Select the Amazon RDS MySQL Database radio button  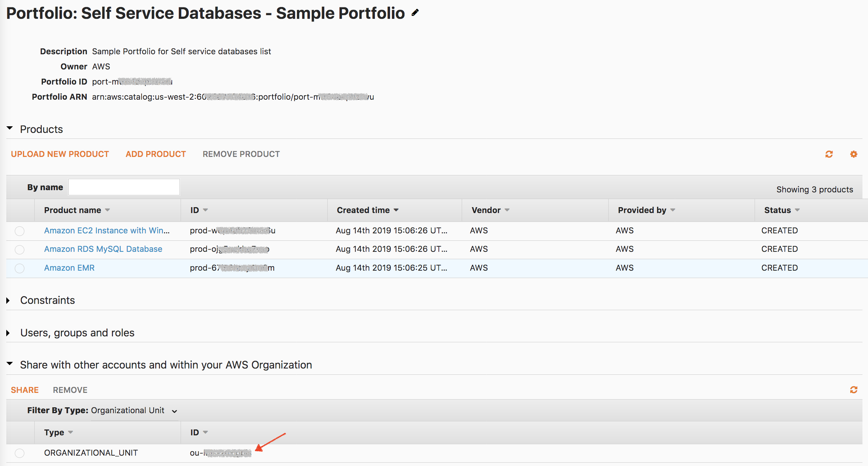coord(19,249)
